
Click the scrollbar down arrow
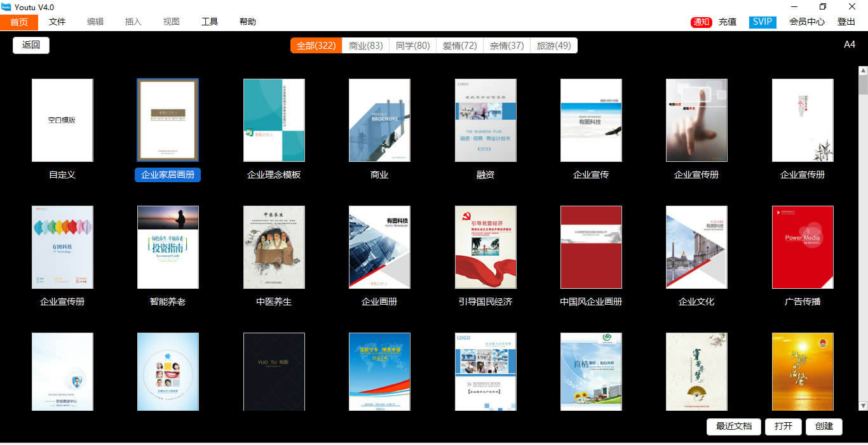864,406
